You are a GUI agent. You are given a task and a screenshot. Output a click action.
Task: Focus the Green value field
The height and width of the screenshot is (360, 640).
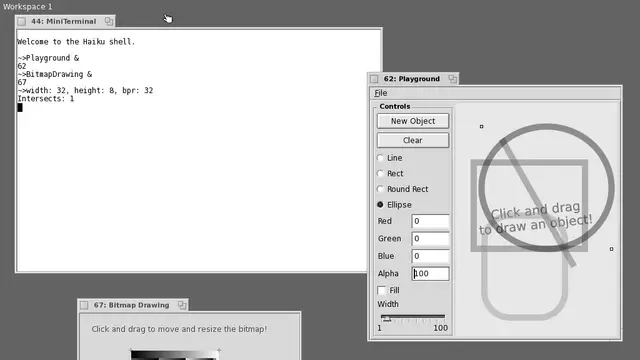tap(430, 238)
